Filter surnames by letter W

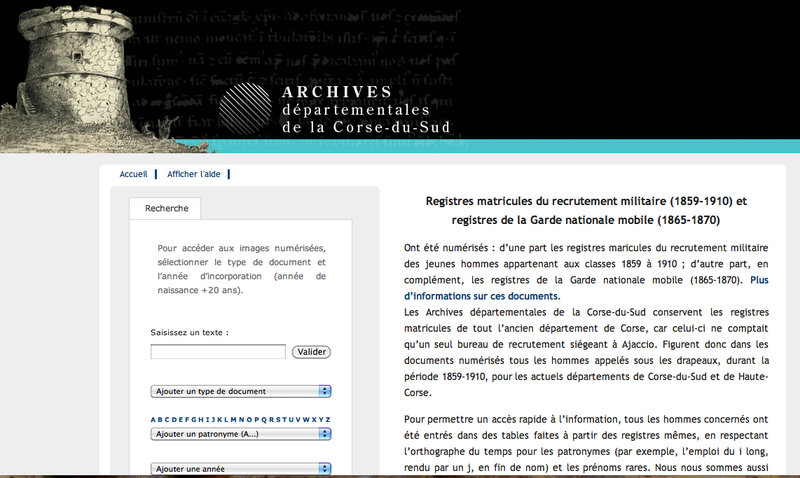(306, 419)
